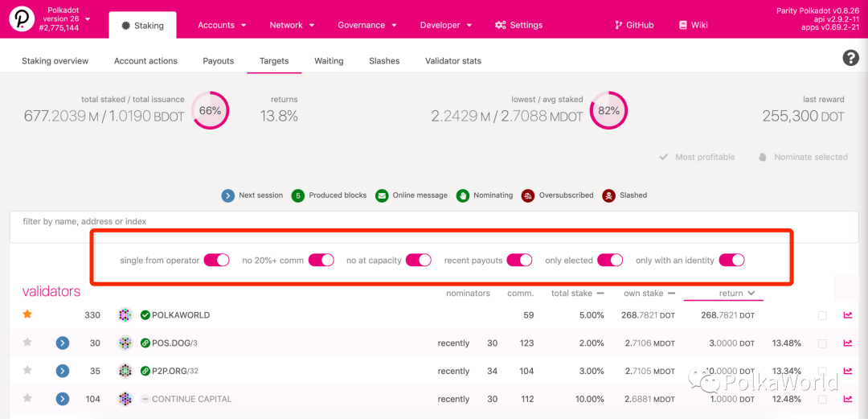
Task: Turn off only with an identity toggle
Action: 731,261
